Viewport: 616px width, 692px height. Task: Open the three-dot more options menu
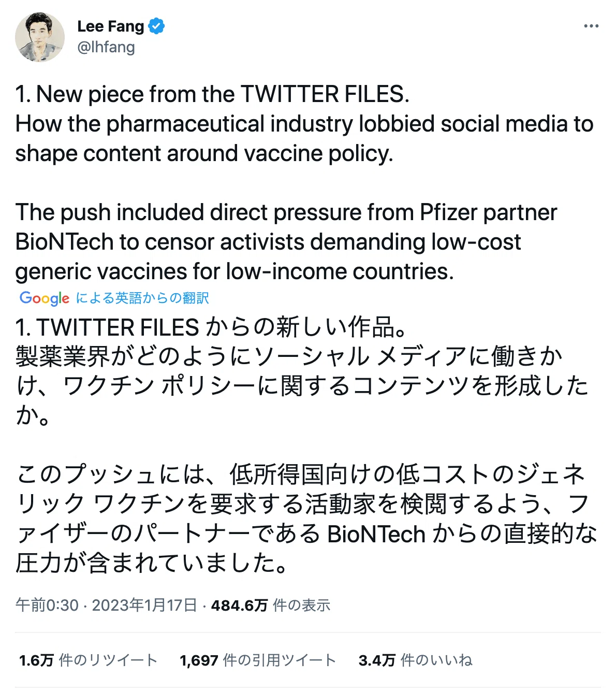pos(591,26)
